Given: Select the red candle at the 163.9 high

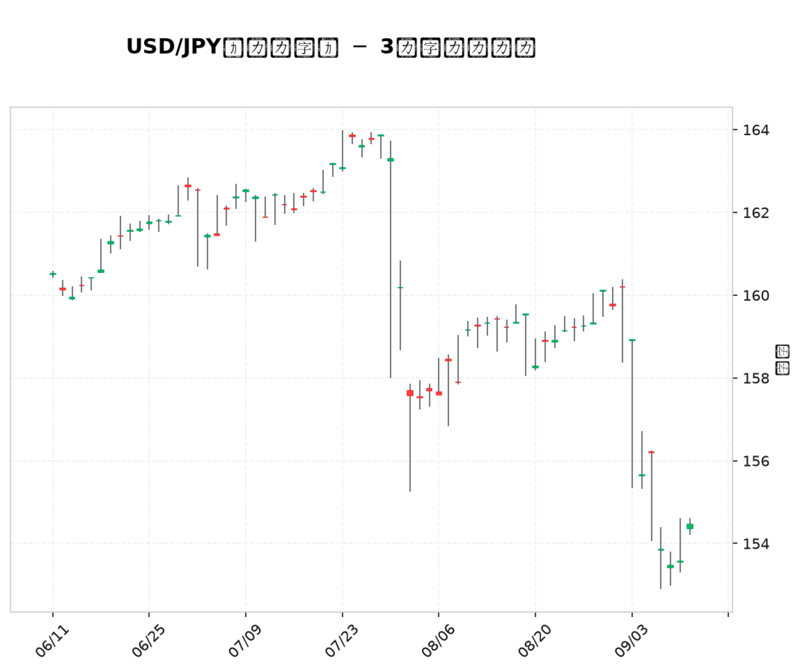Looking at the screenshot, I should (352, 136).
